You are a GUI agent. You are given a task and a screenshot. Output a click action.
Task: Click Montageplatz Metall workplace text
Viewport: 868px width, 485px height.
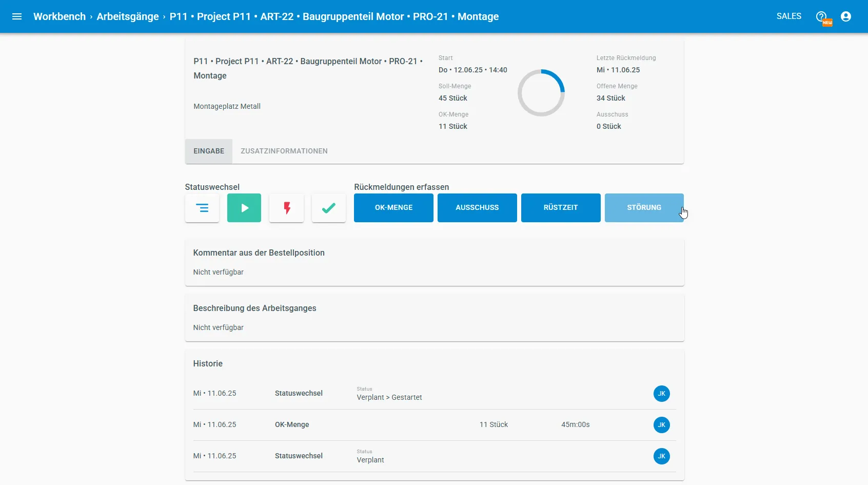click(x=227, y=106)
